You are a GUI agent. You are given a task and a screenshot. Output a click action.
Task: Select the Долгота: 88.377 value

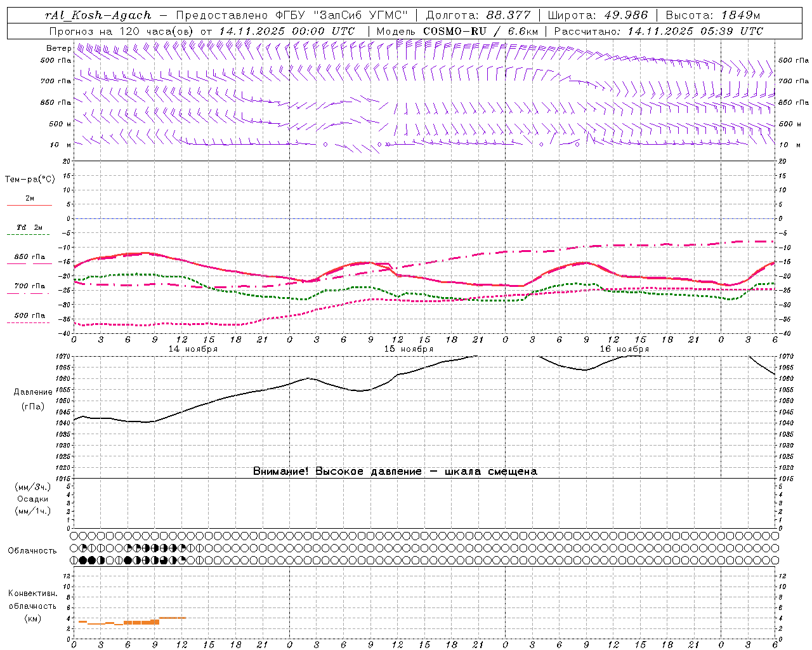(478, 15)
